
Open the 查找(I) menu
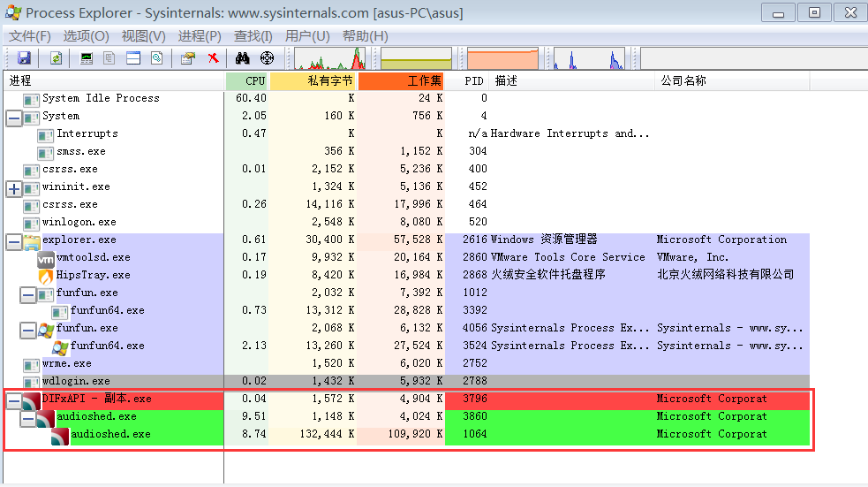click(253, 36)
